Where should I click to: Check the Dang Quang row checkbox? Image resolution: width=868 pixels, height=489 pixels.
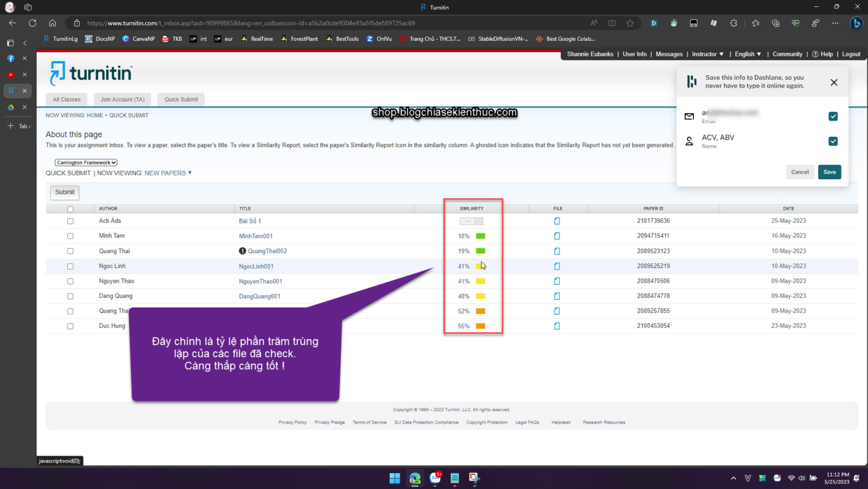pyautogui.click(x=70, y=296)
